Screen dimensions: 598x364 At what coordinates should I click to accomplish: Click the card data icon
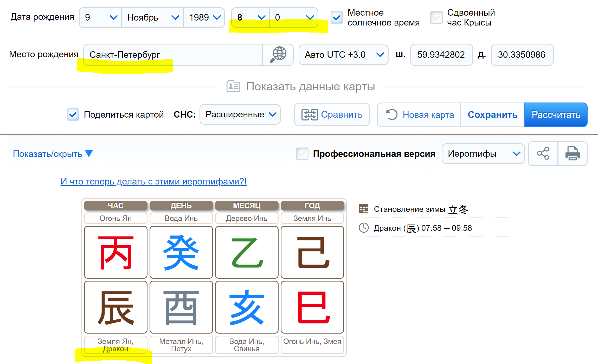[x=233, y=86]
